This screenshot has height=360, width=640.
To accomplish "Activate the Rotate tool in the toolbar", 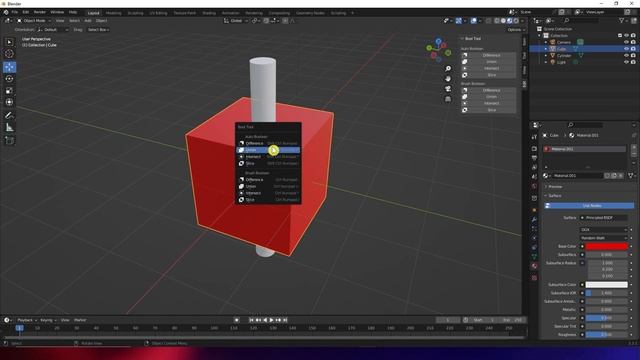I will point(9,79).
